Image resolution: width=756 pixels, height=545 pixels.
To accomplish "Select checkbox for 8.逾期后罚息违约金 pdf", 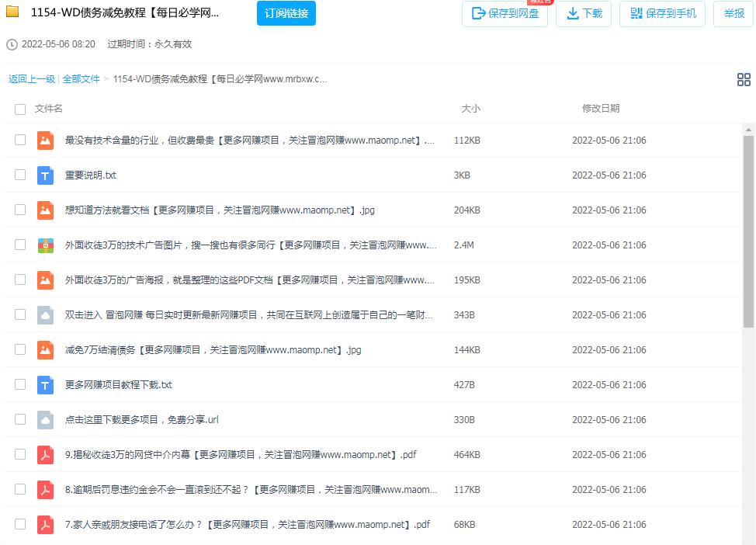I will click(20, 489).
